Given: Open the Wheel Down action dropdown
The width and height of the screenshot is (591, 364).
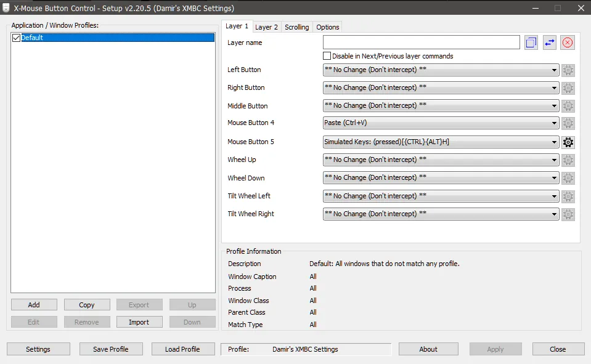Looking at the screenshot, I should pos(441,178).
